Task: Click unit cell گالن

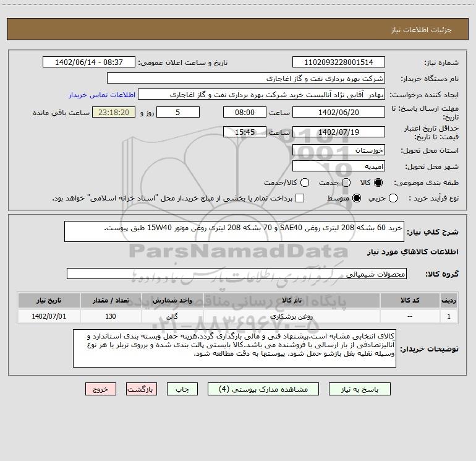Action: pos(172,316)
